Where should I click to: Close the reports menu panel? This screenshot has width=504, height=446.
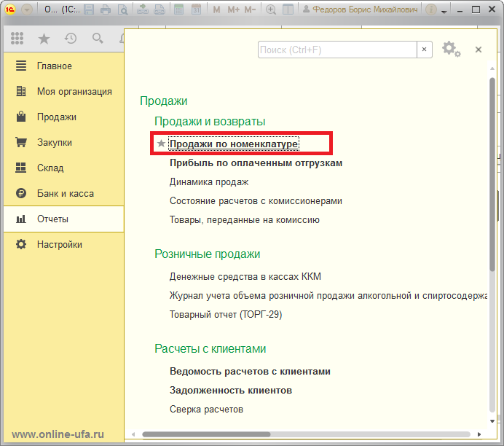[479, 50]
